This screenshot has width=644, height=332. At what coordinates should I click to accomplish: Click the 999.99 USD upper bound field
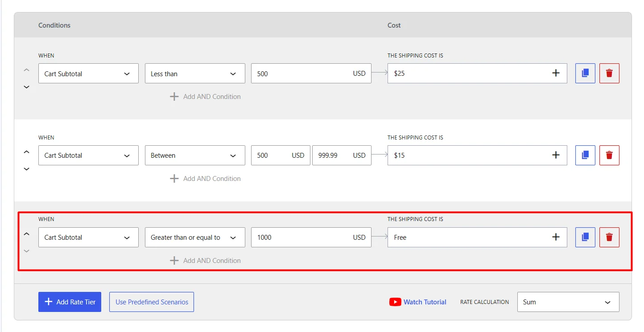coord(342,156)
